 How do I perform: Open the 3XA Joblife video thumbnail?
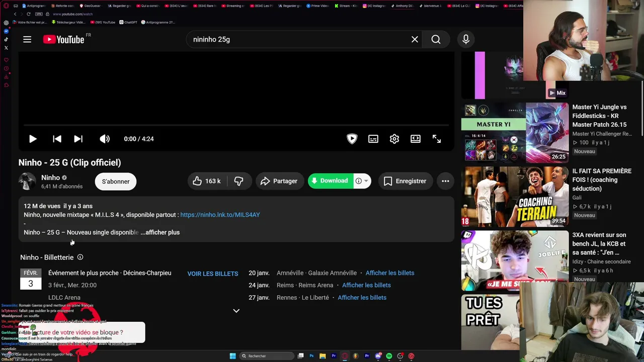pyautogui.click(x=515, y=260)
